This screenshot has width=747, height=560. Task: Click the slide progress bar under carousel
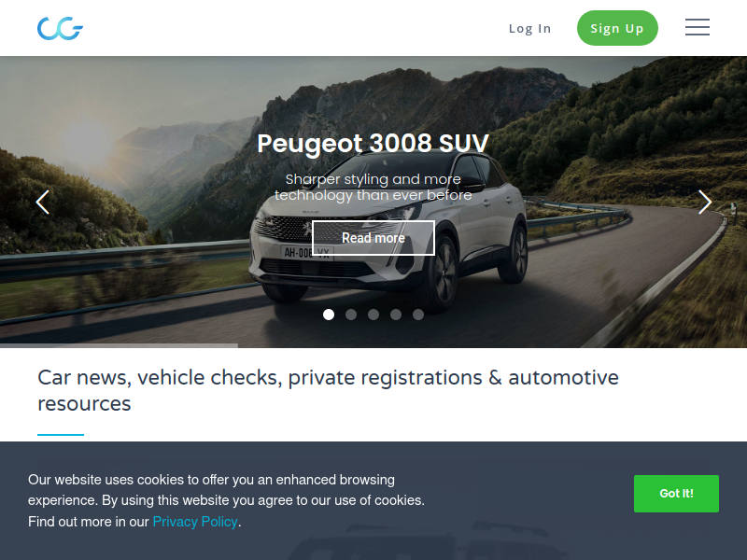(119, 345)
